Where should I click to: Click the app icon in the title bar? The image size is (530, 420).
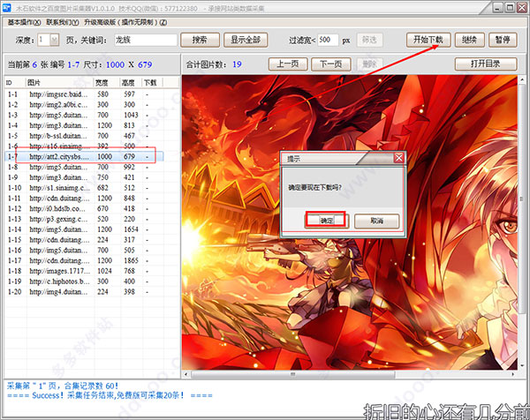click(x=7, y=7)
